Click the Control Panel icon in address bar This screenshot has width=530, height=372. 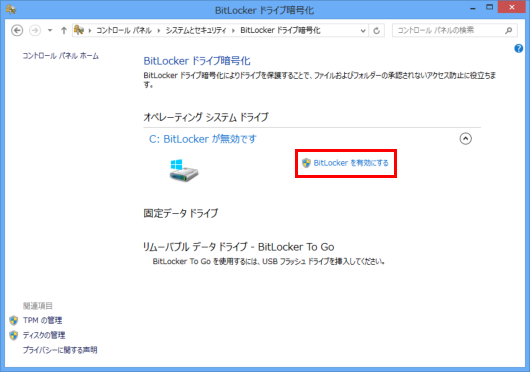click(79, 30)
